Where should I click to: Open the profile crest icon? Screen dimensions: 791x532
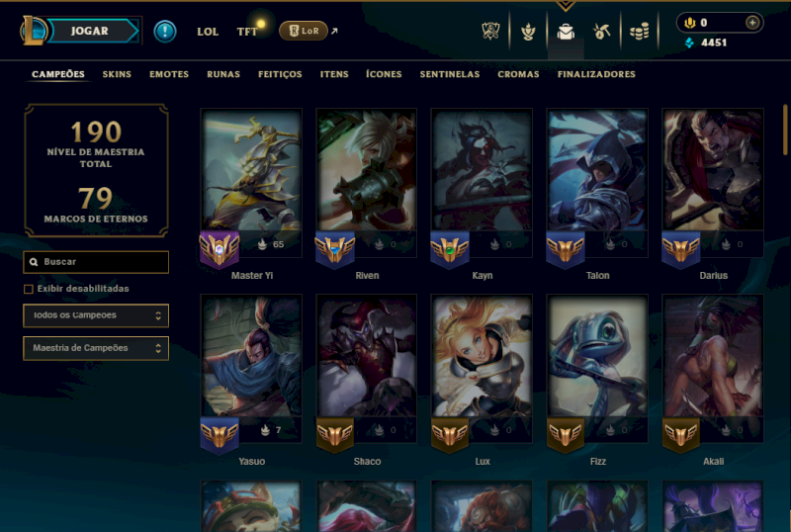528,32
